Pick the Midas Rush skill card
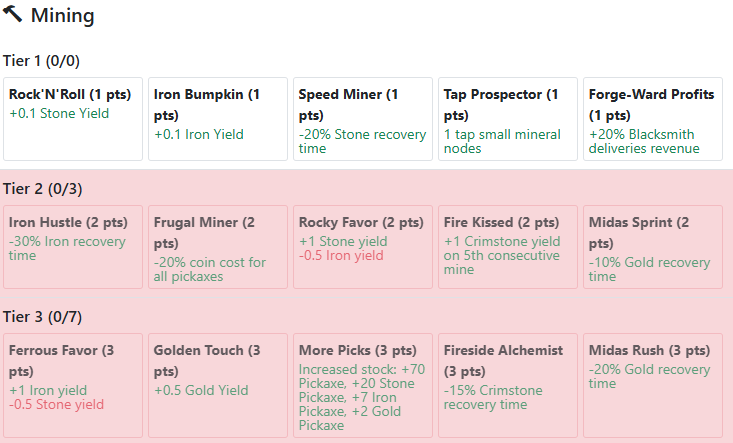The image size is (733, 443). 653,385
